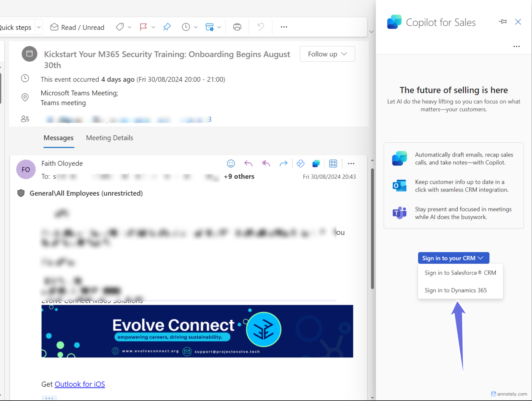Switch to the Meeting Details tab
Image resolution: width=532 pixels, height=401 pixels.
coord(109,138)
